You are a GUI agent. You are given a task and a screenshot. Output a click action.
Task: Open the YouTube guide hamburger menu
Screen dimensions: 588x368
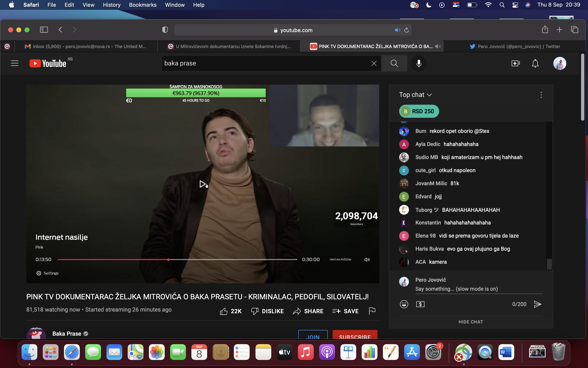(14, 63)
